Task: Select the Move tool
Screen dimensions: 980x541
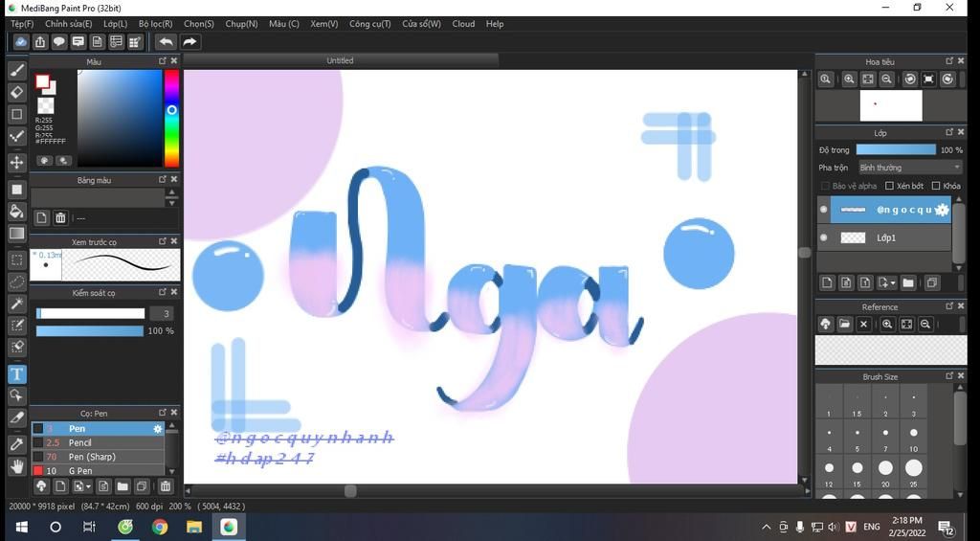Action: coord(17,162)
